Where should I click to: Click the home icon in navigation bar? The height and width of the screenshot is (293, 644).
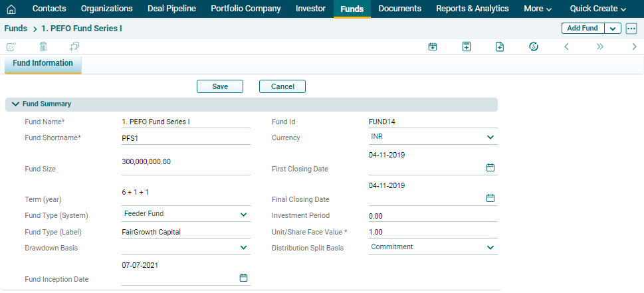tap(11, 9)
